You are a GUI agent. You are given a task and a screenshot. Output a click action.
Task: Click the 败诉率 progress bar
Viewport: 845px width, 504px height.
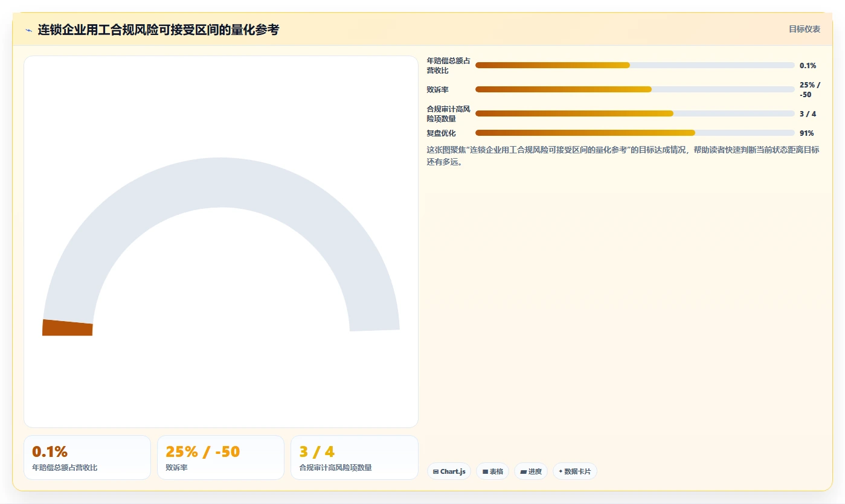click(x=635, y=89)
